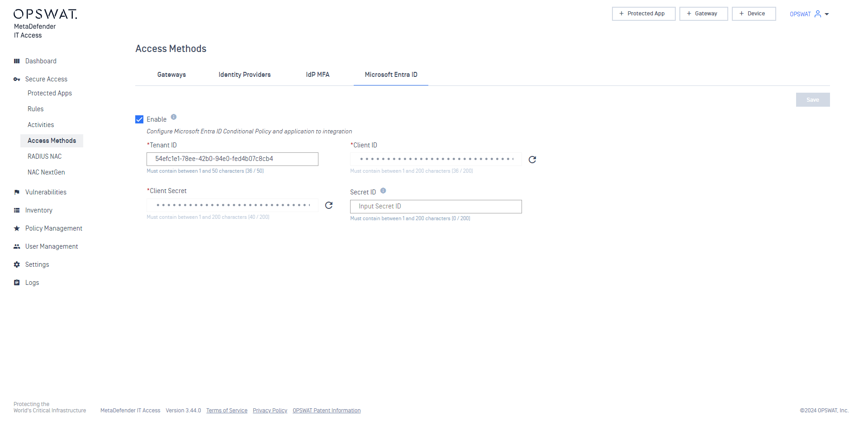
Task: Open Inventory sidebar label
Action: click(x=39, y=210)
